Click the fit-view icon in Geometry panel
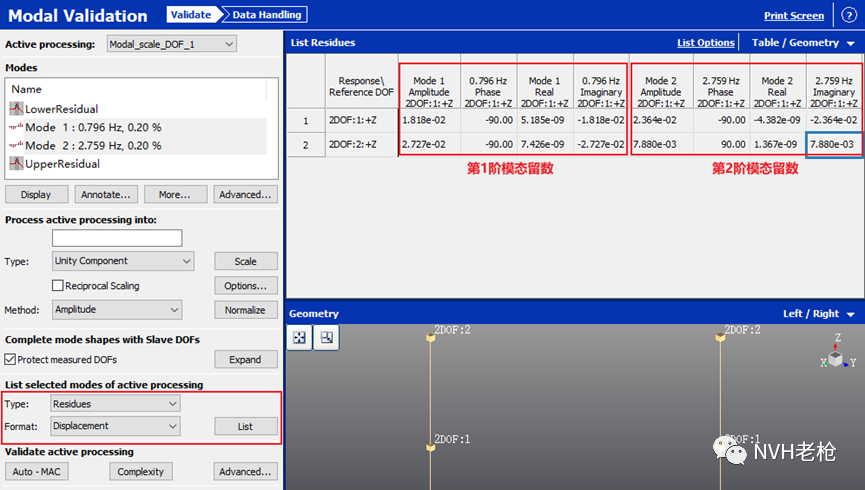 point(300,337)
